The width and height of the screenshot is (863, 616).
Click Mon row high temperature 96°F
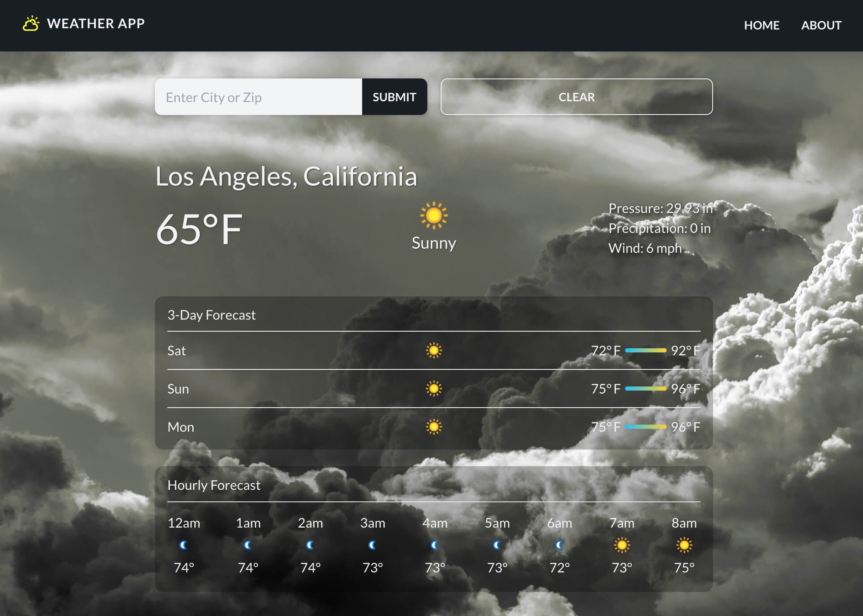pos(686,427)
